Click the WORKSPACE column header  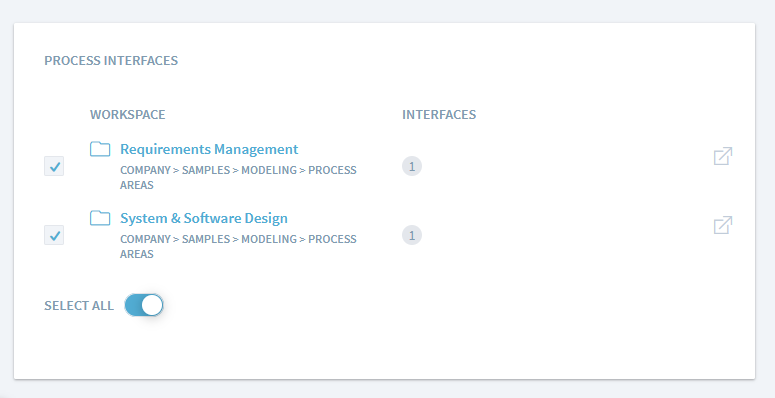pyautogui.click(x=128, y=114)
